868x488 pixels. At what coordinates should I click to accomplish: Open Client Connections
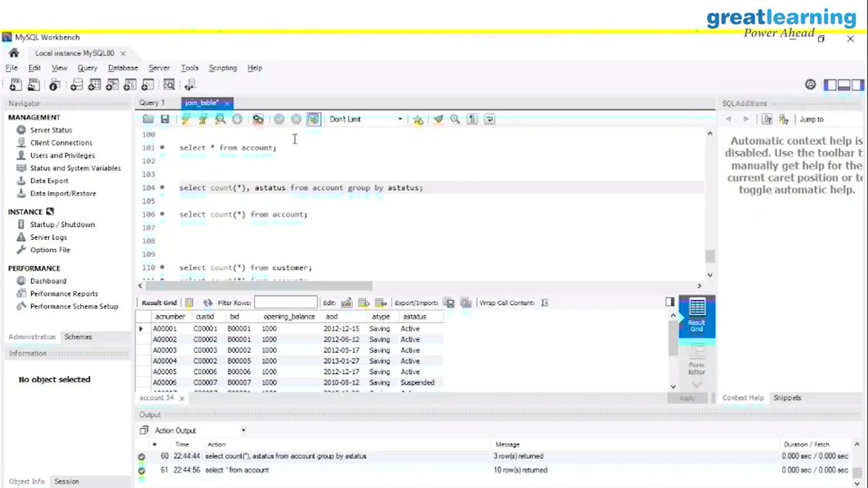click(61, 143)
